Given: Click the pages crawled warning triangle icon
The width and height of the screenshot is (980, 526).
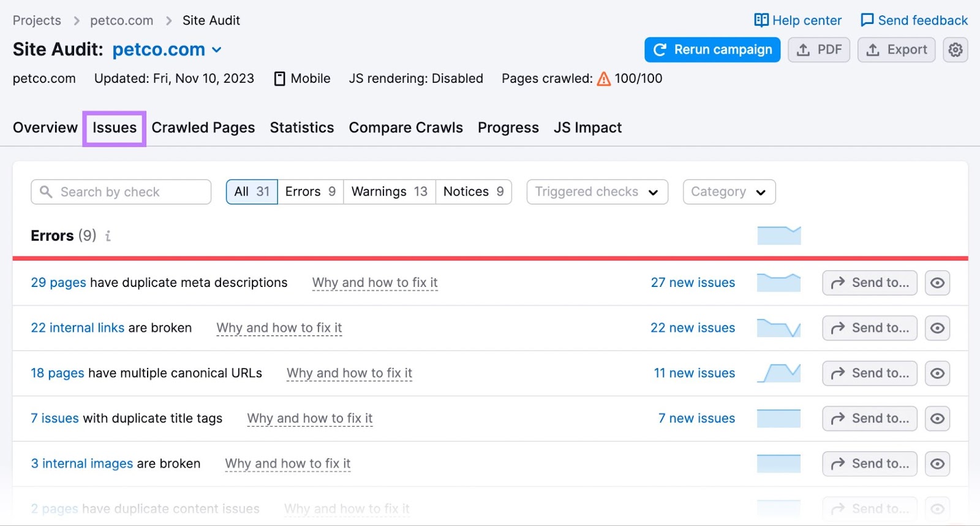Looking at the screenshot, I should tap(603, 79).
